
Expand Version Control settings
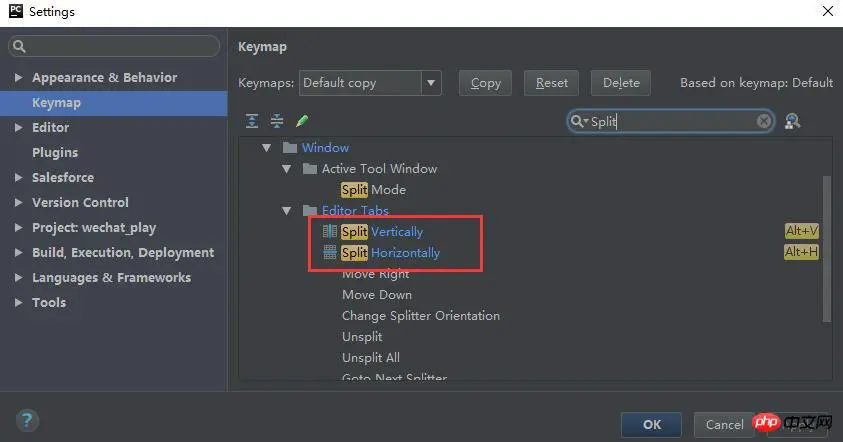18,203
